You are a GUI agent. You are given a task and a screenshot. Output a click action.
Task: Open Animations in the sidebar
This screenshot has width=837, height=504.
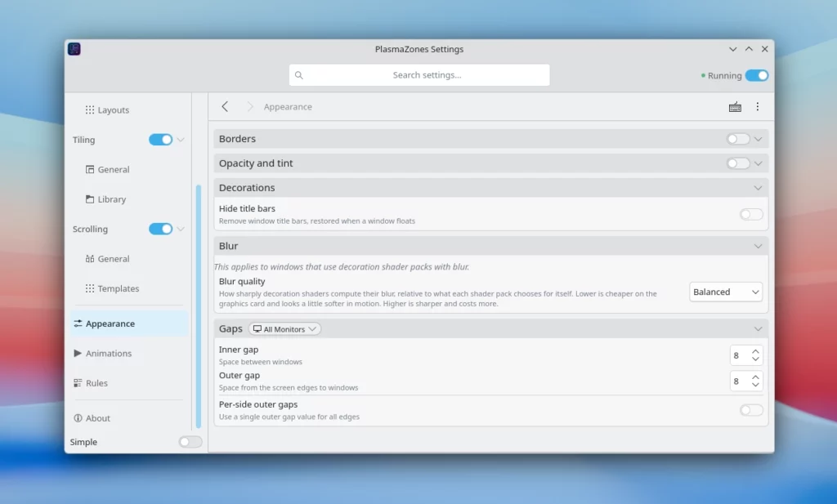click(x=129, y=353)
